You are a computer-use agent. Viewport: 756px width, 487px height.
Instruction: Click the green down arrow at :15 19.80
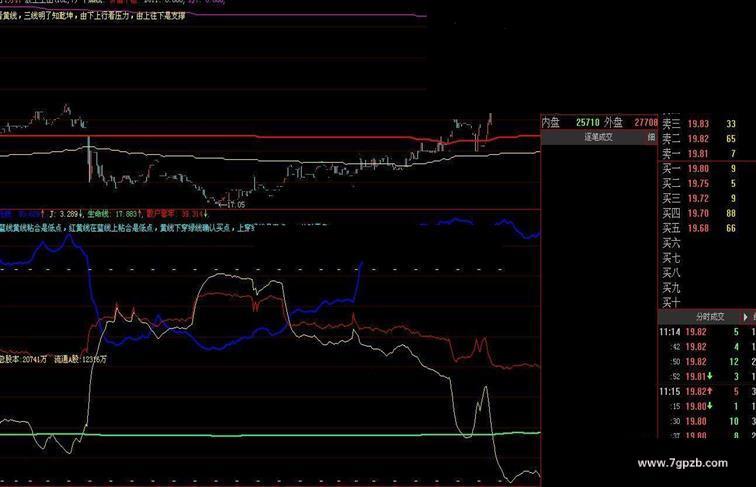709,406
